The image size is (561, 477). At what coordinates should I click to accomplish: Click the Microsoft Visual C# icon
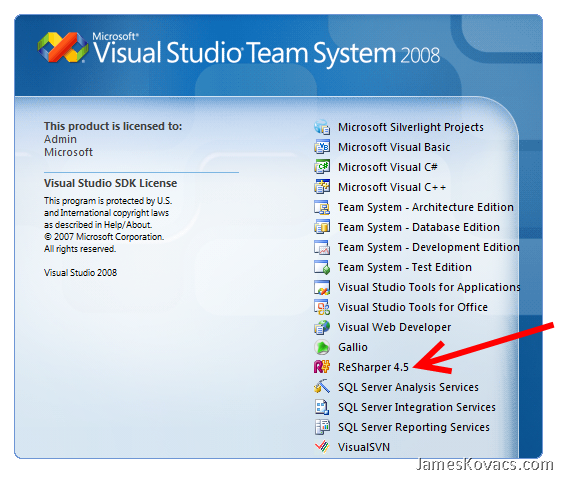tap(322, 167)
